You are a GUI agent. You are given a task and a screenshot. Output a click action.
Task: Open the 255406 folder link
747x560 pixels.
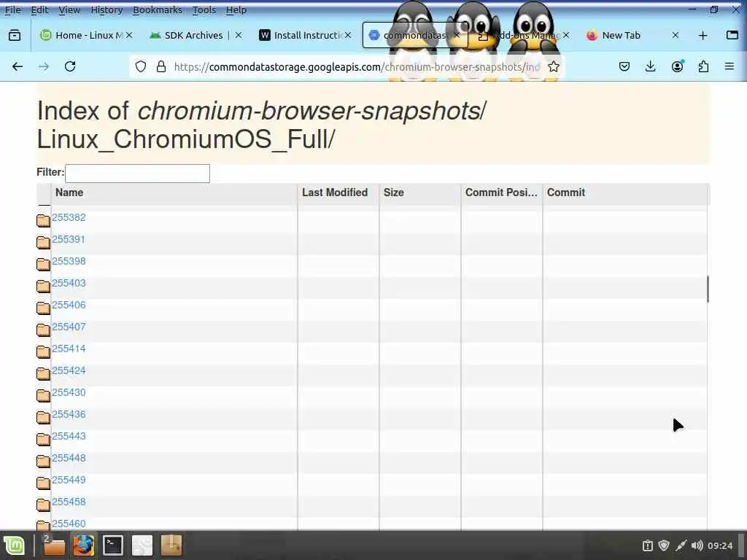point(69,306)
